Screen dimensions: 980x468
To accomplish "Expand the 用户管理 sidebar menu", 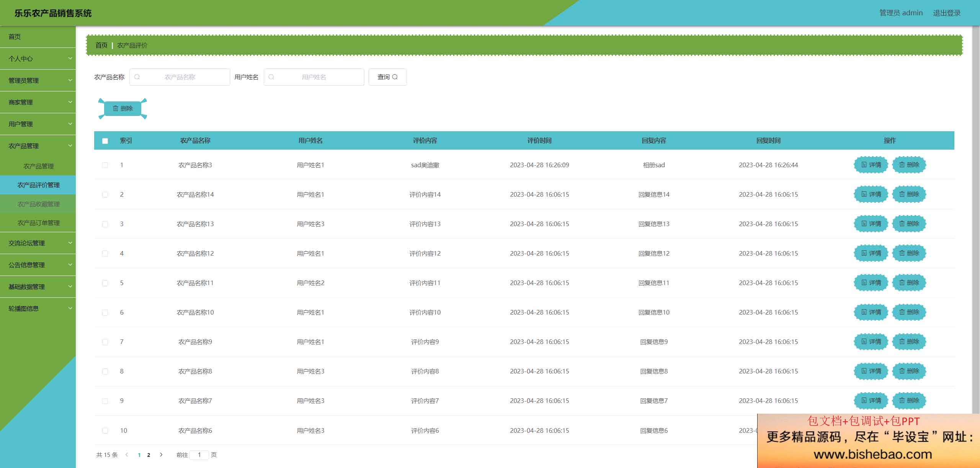I will [x=38, y=124].
